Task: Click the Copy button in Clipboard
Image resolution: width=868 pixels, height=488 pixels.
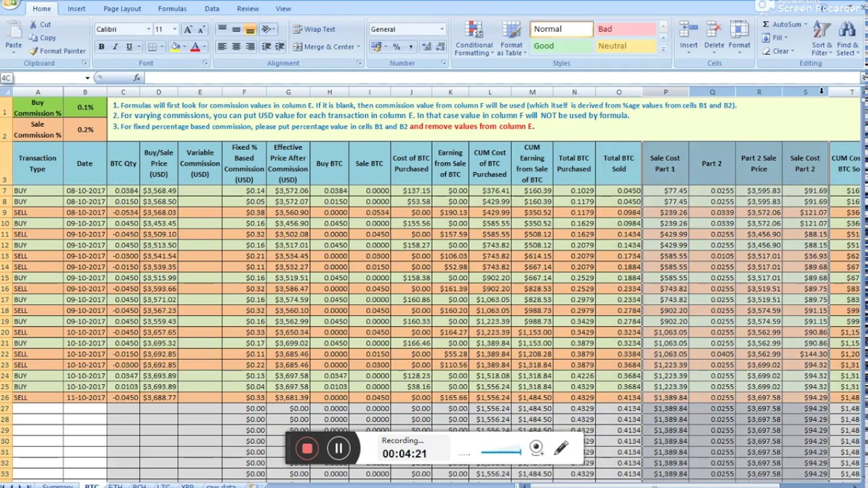Action: pyautogui.click(x=42, y=38)
